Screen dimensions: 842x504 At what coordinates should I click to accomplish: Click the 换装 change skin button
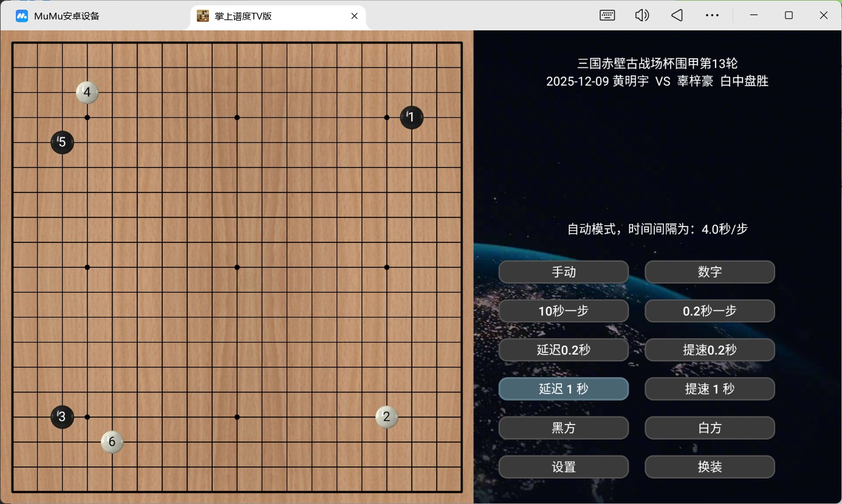pyautogui.click(x=710, y=467)
